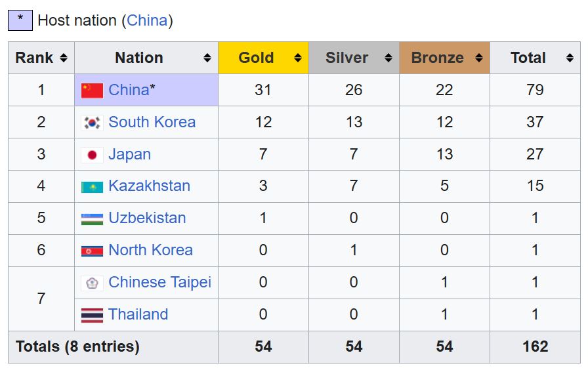Screen dimensions: 588x374
Task: Click the China flag icon
Action: coord(92,91)
